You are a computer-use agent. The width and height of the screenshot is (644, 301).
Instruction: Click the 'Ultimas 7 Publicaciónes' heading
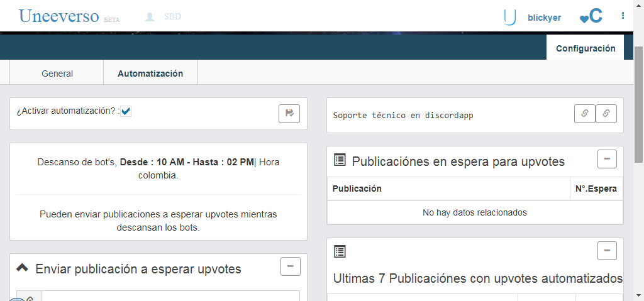click(x=478, y=278)
